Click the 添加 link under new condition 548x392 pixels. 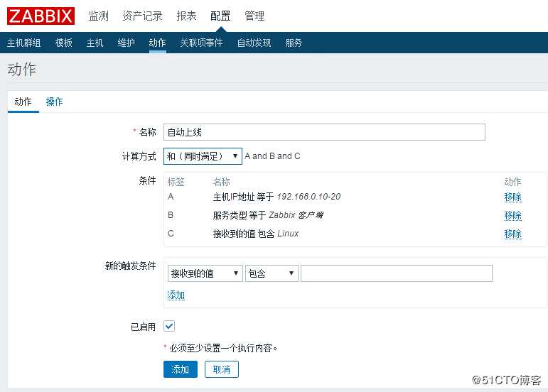tap(176, 295)
